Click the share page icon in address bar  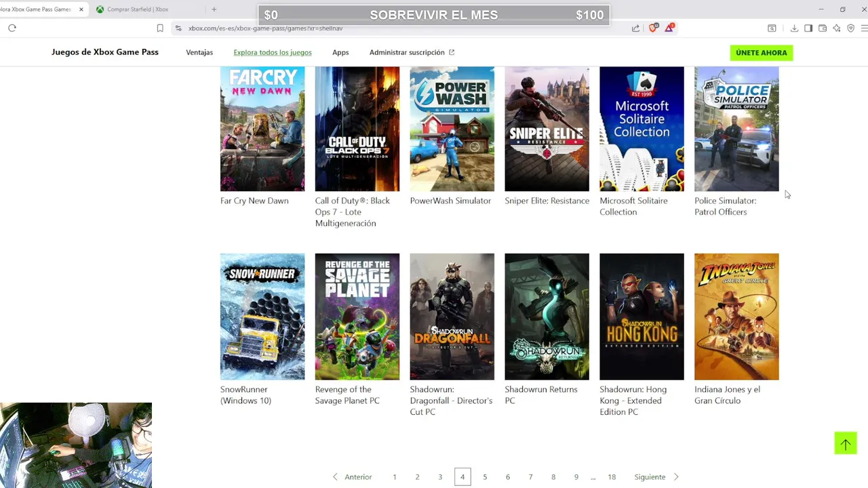(635, 28)
